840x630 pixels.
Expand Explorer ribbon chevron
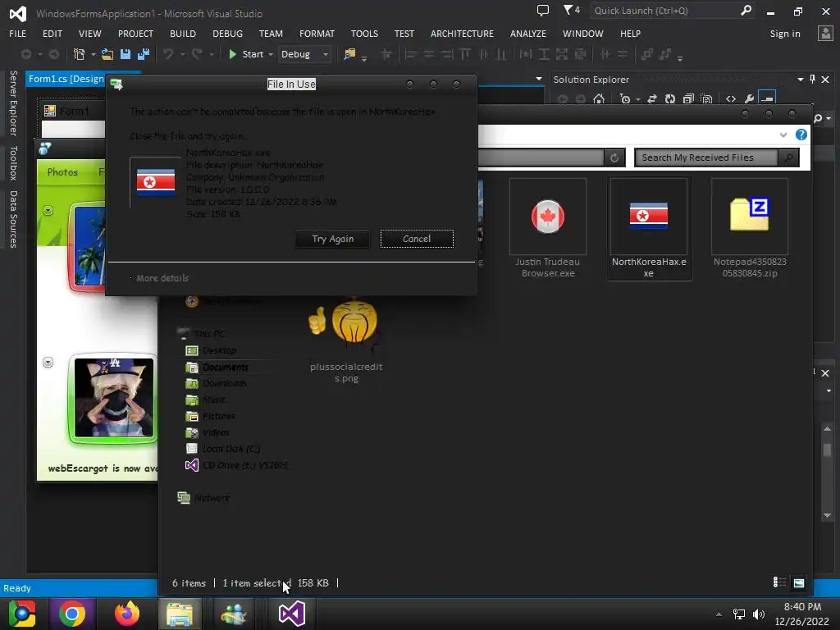[783, 135]
